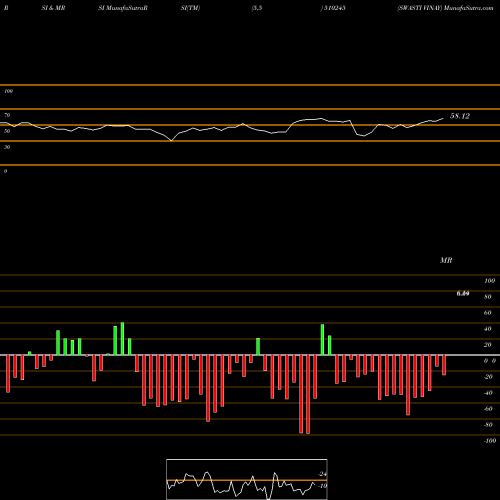Click the end point of RSI line
Viewport: 500px width, 500px height.
tap(443, 118)
